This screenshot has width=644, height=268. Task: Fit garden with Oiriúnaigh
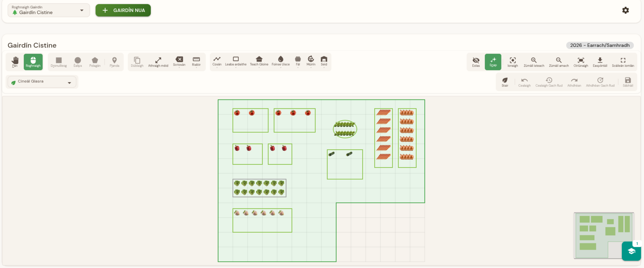click(580, 62)
